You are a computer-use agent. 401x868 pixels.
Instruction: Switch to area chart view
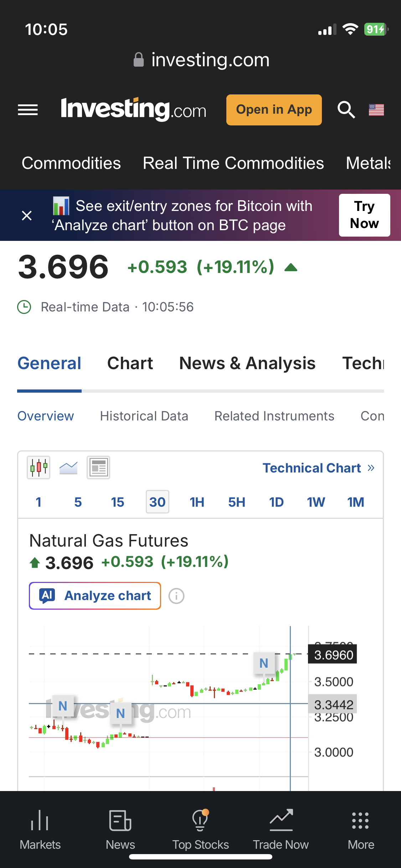(68, 467)
